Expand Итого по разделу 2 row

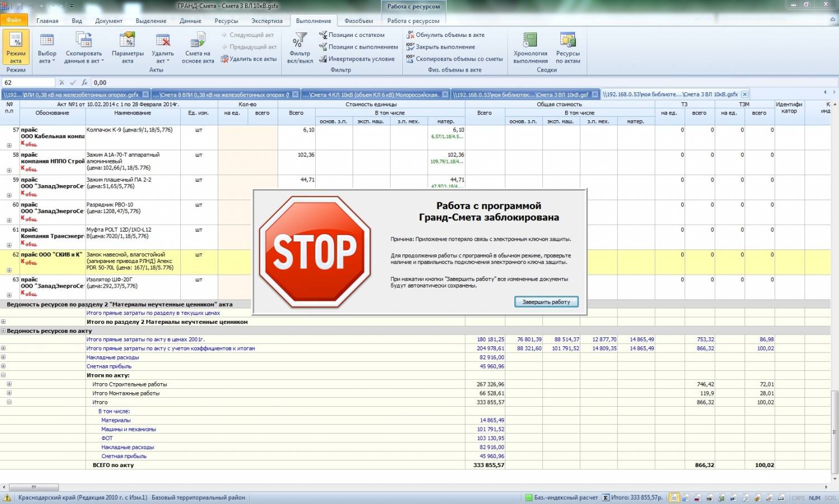tap(3, 322)
